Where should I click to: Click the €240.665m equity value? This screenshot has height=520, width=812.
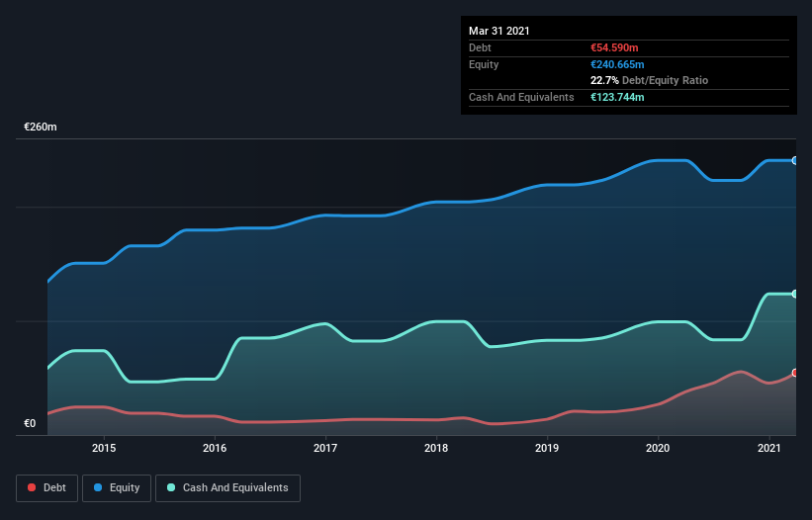click(617, 64)
